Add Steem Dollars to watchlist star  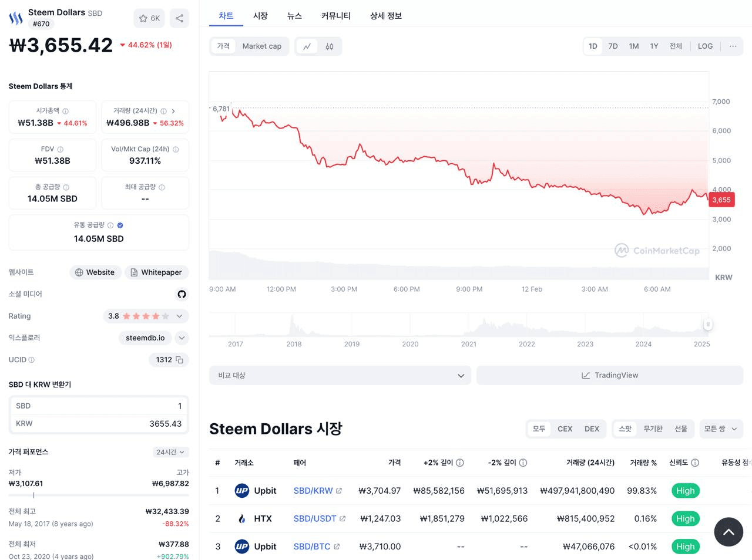point(149,18)
